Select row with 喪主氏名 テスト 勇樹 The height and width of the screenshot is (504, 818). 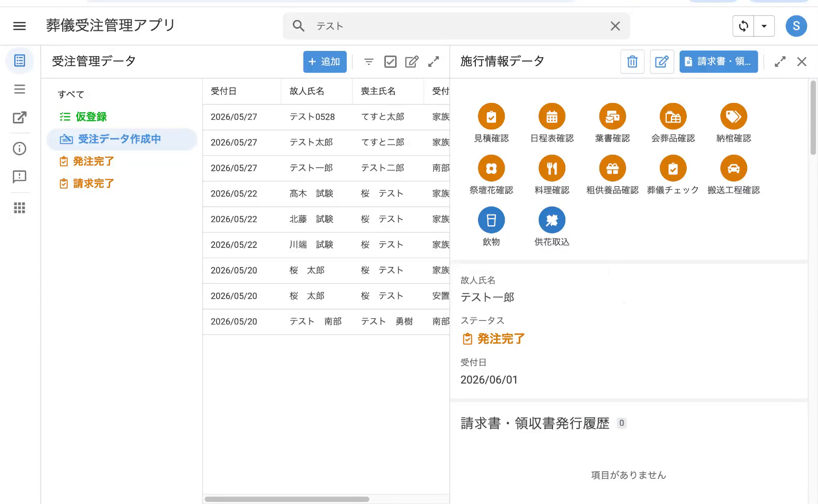click(326, 321)
